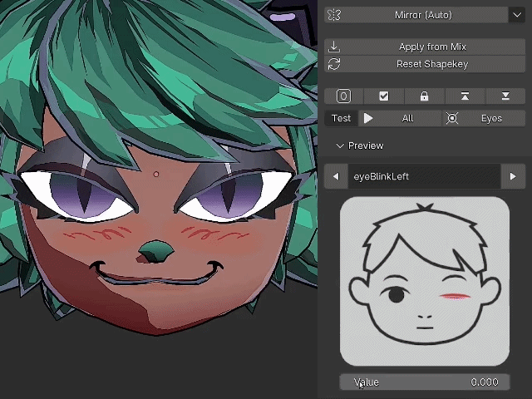Click the Test label

(341, 118)
